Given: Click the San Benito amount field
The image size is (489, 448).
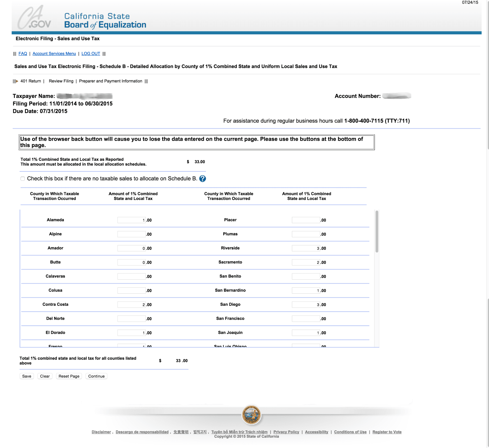Looking at the screenshot, I should tap(306, 276).
